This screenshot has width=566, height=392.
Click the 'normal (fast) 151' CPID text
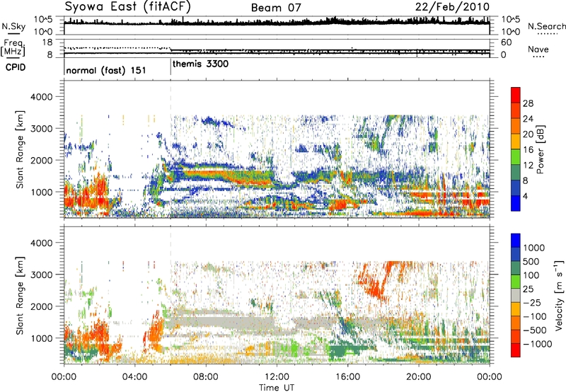[x=106, y=70]
